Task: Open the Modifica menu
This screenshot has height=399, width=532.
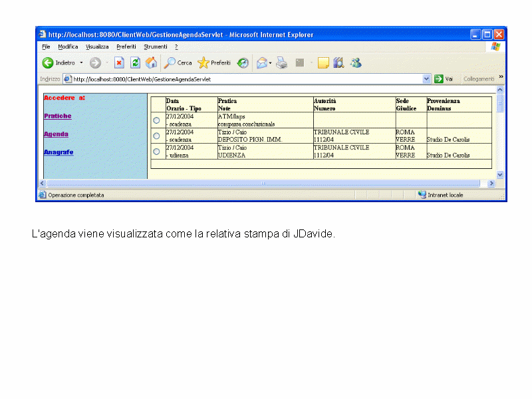Action: pyautogui.click(x=68, y=47)
